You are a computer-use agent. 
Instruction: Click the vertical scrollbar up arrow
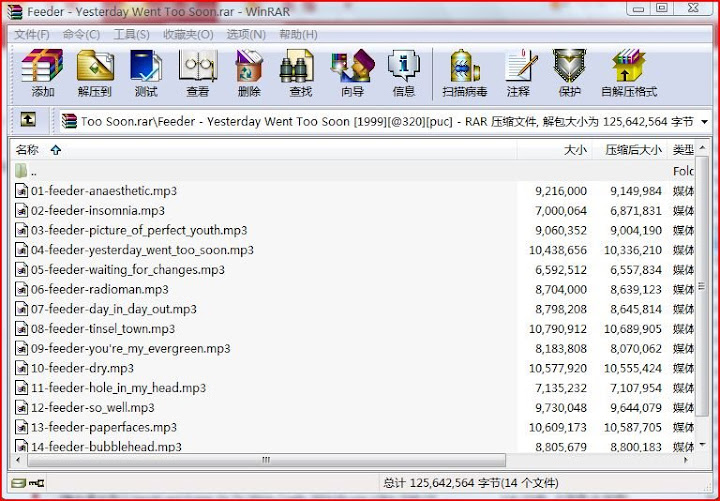pyautogui.click(x=702, y=148)
